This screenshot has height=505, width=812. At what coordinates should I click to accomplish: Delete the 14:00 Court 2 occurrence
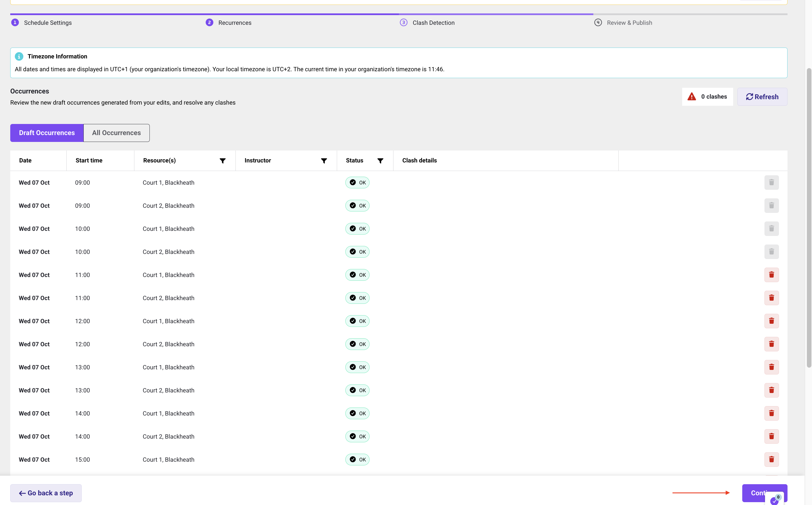771,436
